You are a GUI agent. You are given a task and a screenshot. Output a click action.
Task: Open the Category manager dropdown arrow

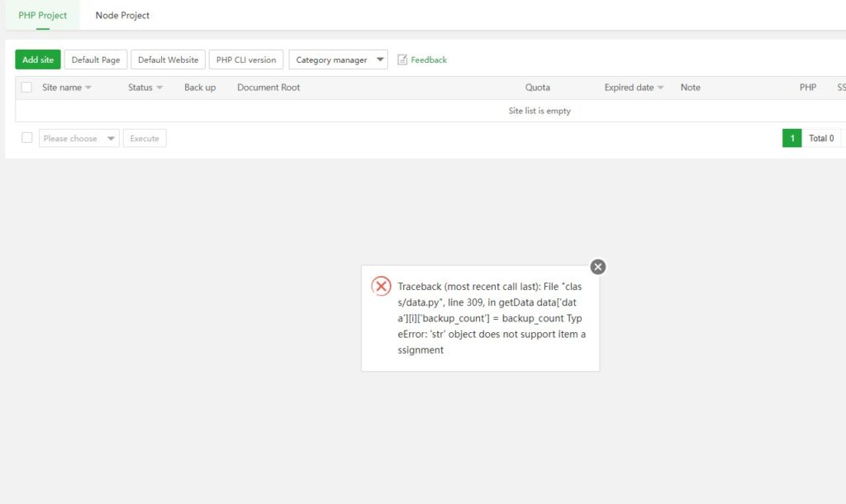(380, 59)
